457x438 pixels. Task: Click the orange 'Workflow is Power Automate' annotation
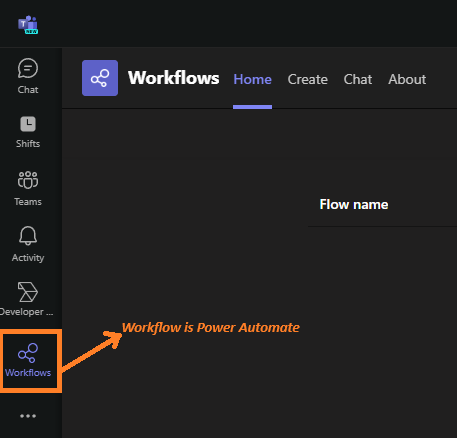pos(211,328)
